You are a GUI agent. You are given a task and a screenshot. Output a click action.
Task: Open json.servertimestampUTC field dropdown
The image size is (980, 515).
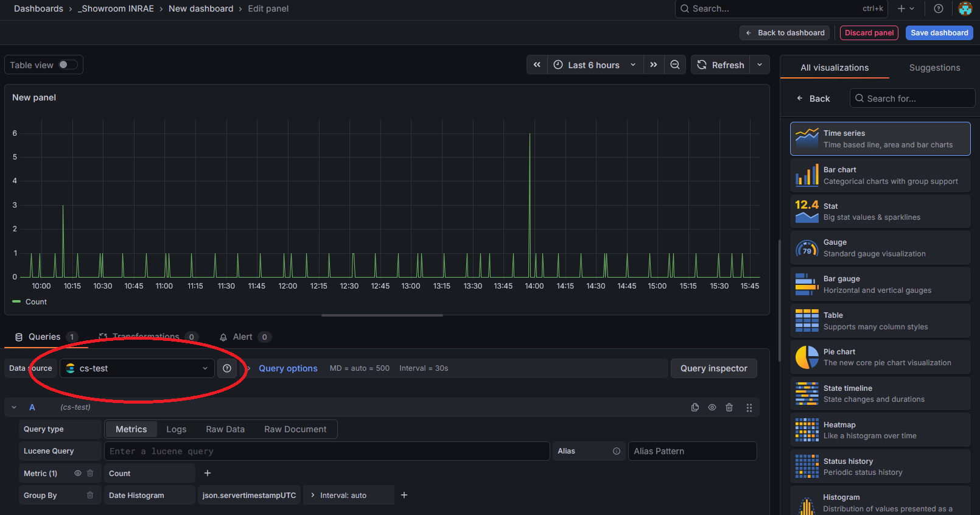249,495
